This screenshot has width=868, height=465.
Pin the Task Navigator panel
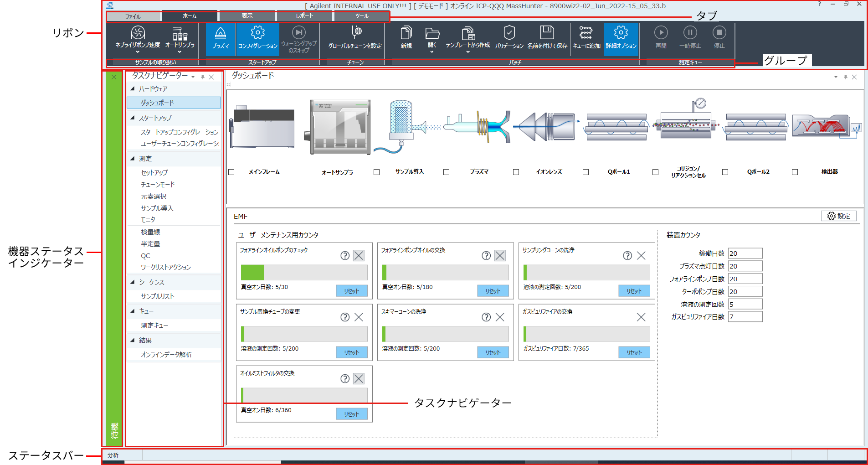(203, 77)
